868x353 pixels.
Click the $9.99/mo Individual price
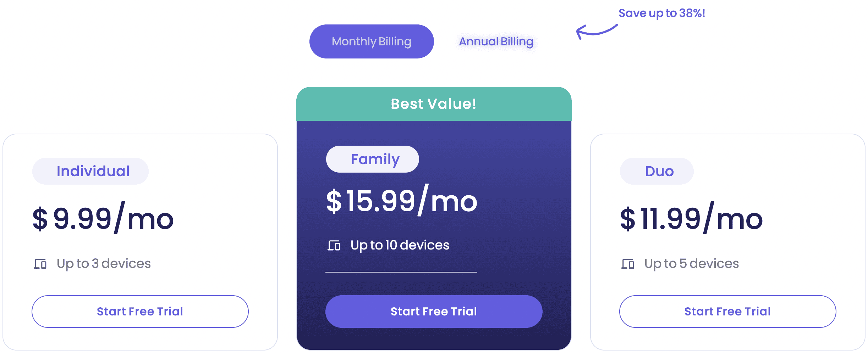coord(103,218)
